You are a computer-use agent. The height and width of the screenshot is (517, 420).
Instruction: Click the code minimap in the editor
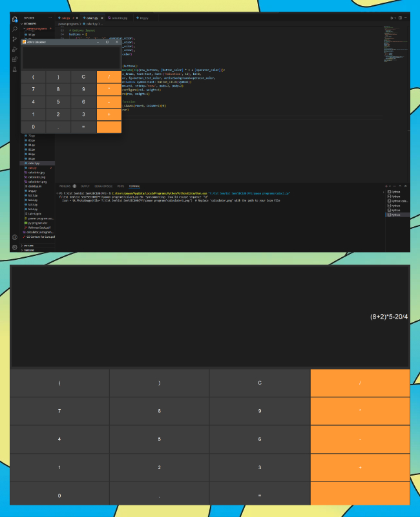[390, 39]
